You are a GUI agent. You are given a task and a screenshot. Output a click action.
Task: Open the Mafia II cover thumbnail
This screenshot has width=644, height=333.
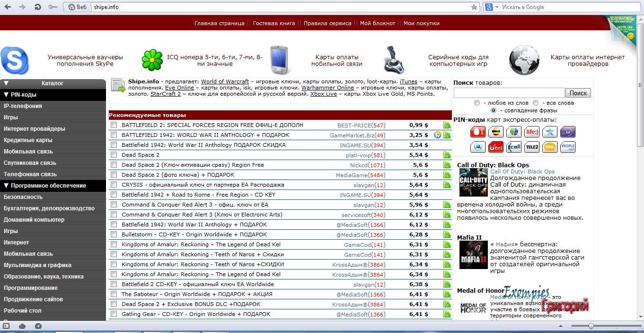[x=473, y=255]
